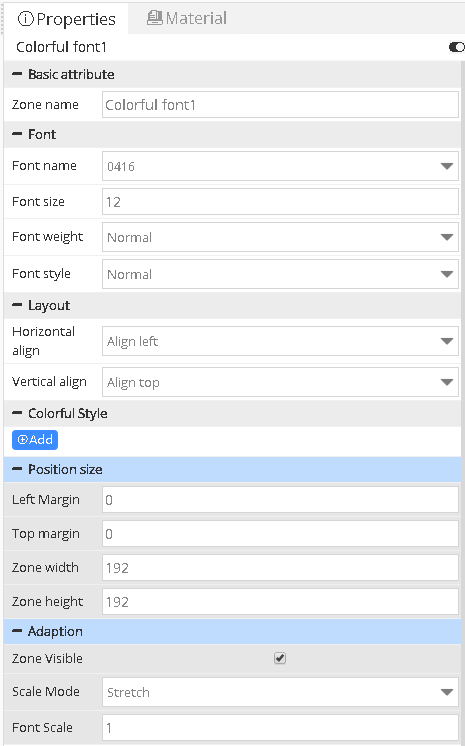
Task: Open the Horizontal align dropdown
Action: point(280,341)
